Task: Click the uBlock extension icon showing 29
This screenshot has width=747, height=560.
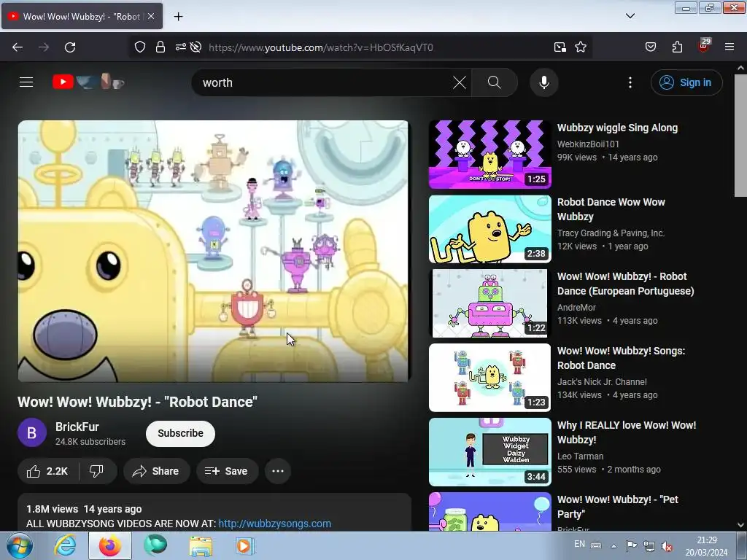Action: pyautogui.click(x=704, y=46)
